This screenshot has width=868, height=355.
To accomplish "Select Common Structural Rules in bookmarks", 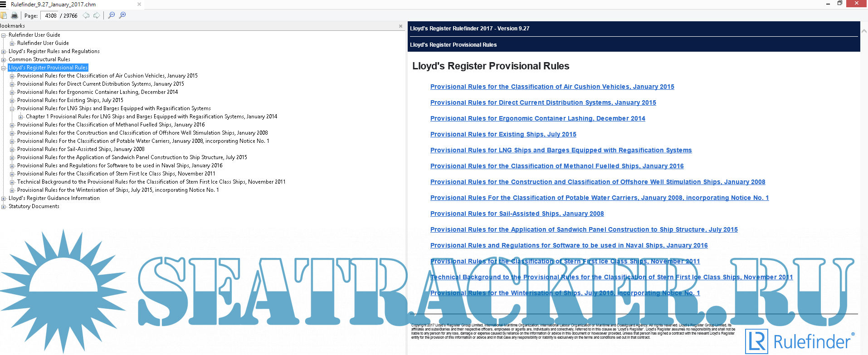I will point(39,59).
